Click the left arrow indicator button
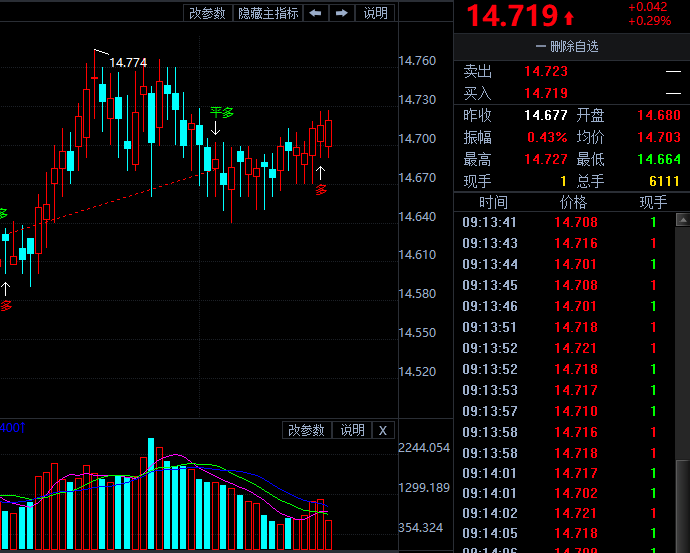The image size is (690, 553). [x=316, y=13]
